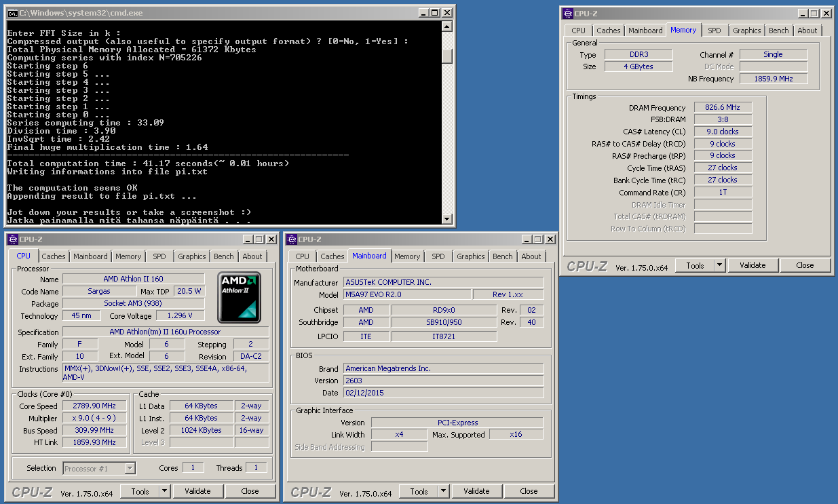Click HT Link value 1859.93 MHz
Screen dimensions: 838x504
click(94, 442)
